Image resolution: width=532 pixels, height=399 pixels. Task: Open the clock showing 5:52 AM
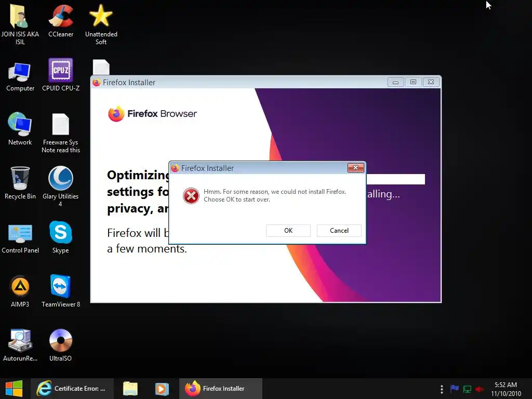[506, 389]
